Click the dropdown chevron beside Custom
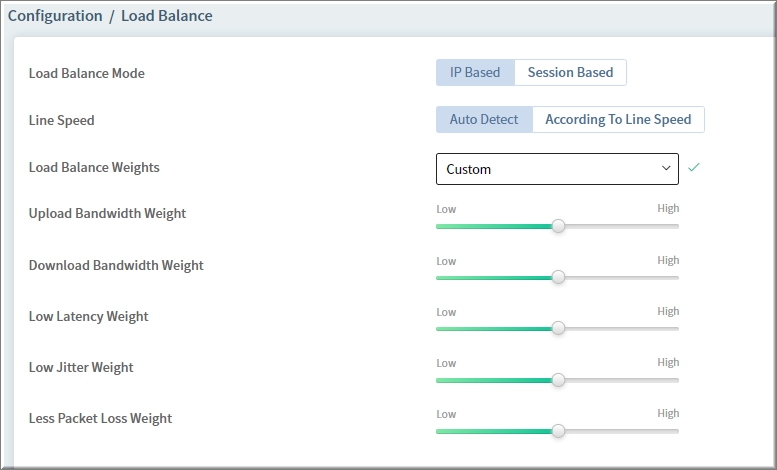Image resolution: width=777 pixels, height=470 pixels. pos(666,169)
